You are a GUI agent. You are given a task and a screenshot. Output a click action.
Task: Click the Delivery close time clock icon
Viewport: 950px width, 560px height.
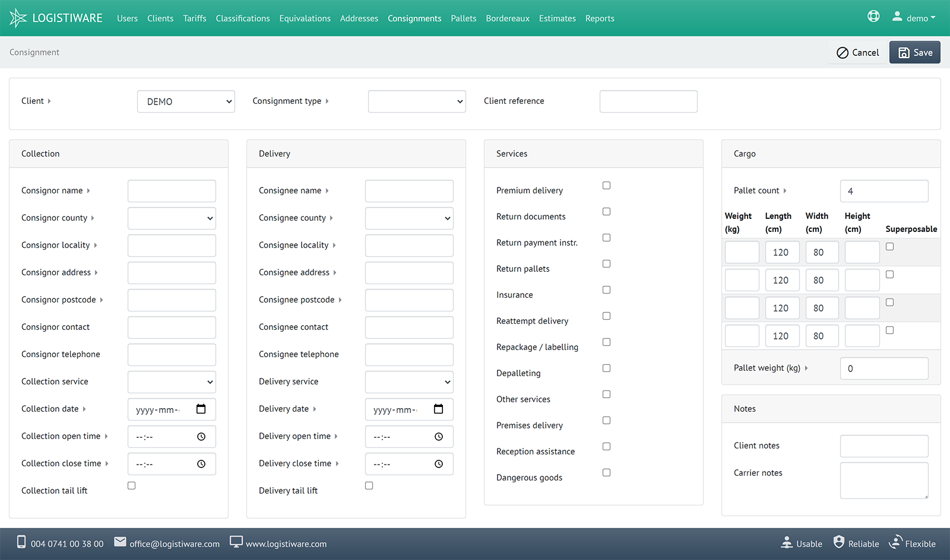(439, 464)
